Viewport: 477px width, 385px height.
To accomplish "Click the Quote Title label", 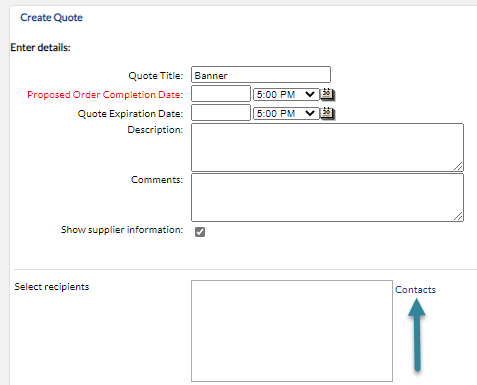I will click(156, 76).
